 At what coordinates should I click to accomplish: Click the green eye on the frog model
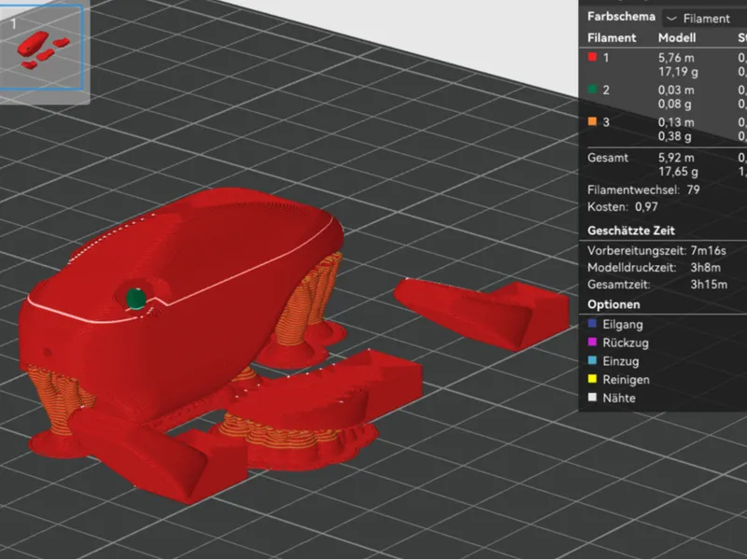click(x=135, y=298)
